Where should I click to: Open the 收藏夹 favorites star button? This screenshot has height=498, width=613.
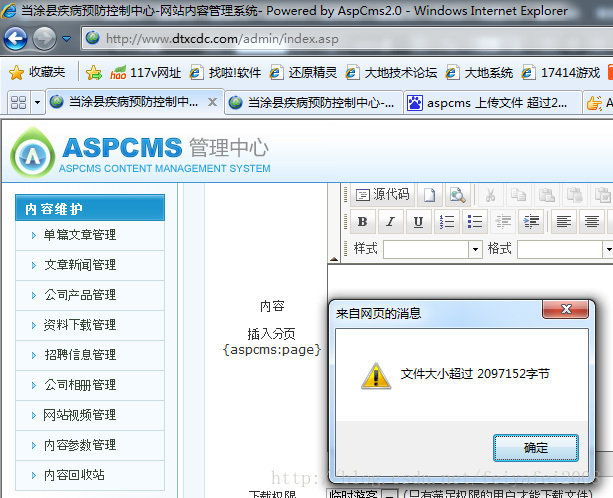coord(37,72)
